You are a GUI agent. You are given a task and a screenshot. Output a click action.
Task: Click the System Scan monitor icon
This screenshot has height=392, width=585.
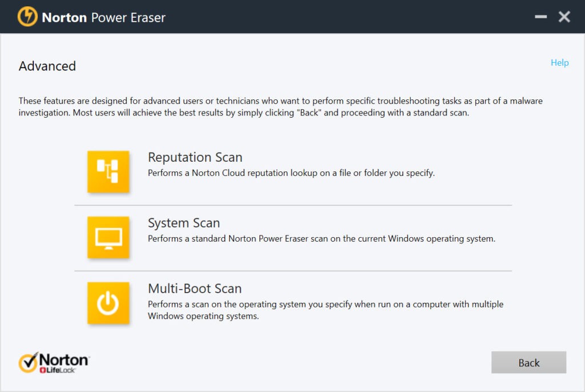pos(108,237)
